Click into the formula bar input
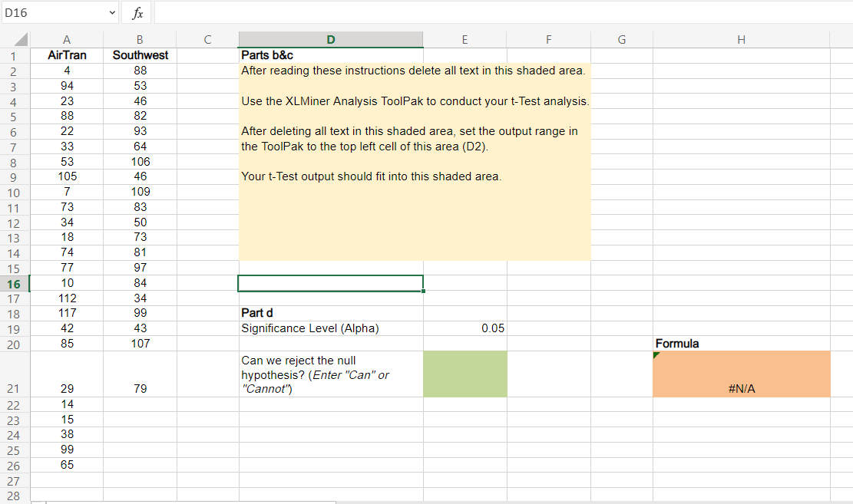Viewport: 853px width, 504px height. (503, 12)
